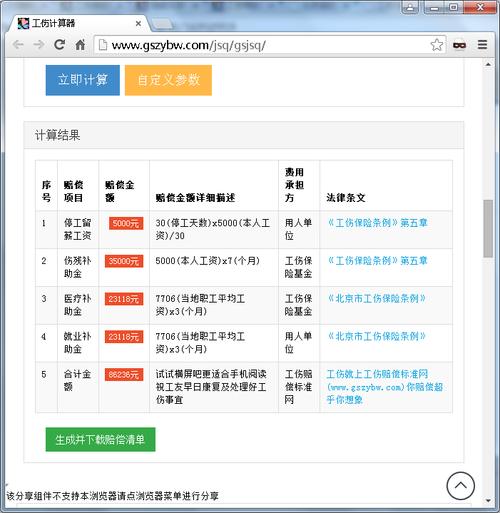Click the user profile button in title bar
The height and width of the screenshot is (513, 500).
(410, 7)
